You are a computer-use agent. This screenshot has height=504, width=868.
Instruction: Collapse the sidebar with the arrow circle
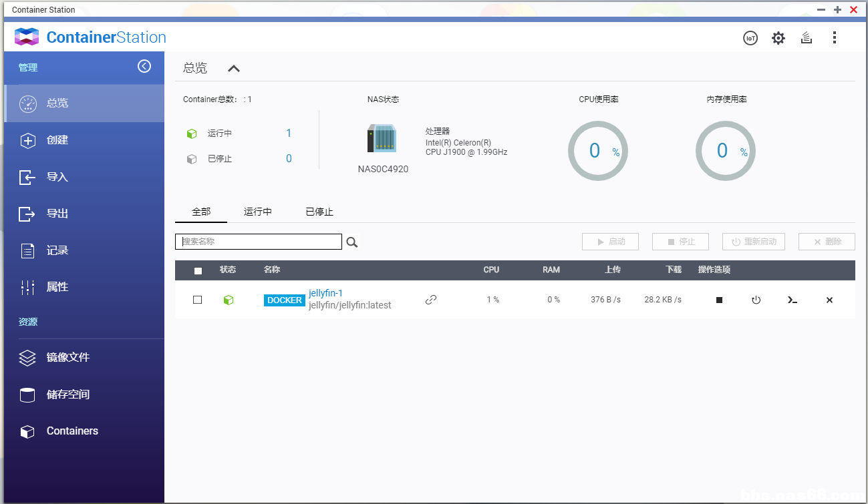pos(144,66)
